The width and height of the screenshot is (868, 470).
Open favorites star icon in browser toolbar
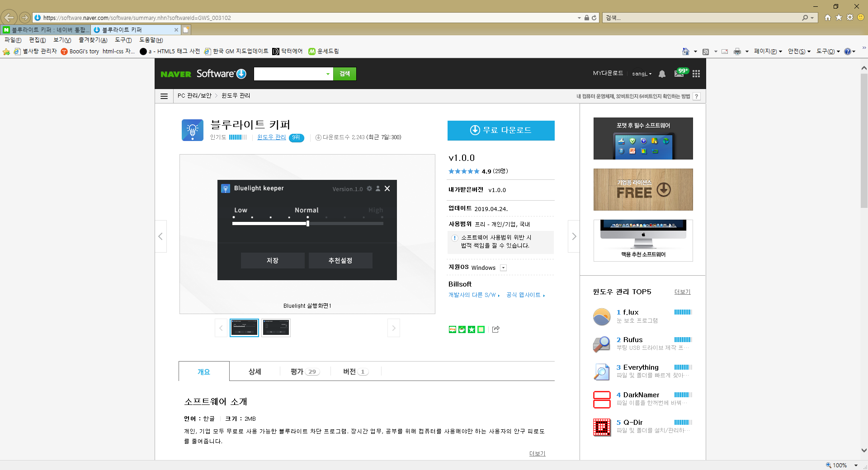pyautogui.click(x=839, y=18)
